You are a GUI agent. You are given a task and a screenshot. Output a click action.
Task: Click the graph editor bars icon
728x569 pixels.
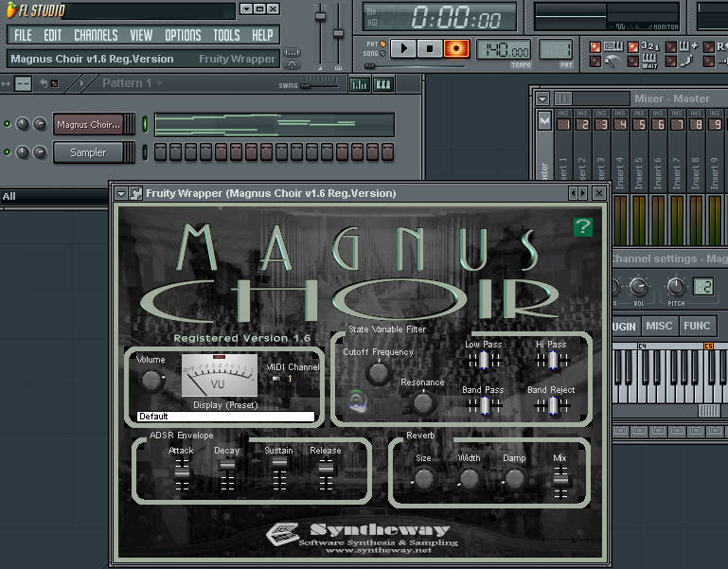(x=360, y=84)
